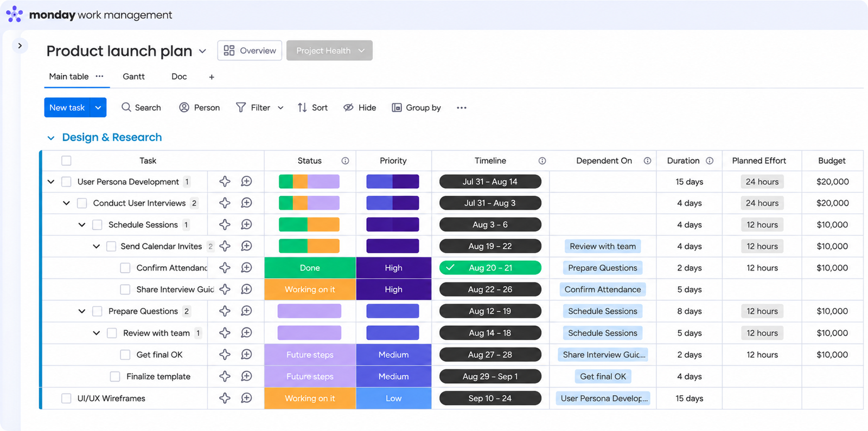Screen dimensions: 868x431
Task: Click Done status of Confirm Attendance
Action: point(310,268)
